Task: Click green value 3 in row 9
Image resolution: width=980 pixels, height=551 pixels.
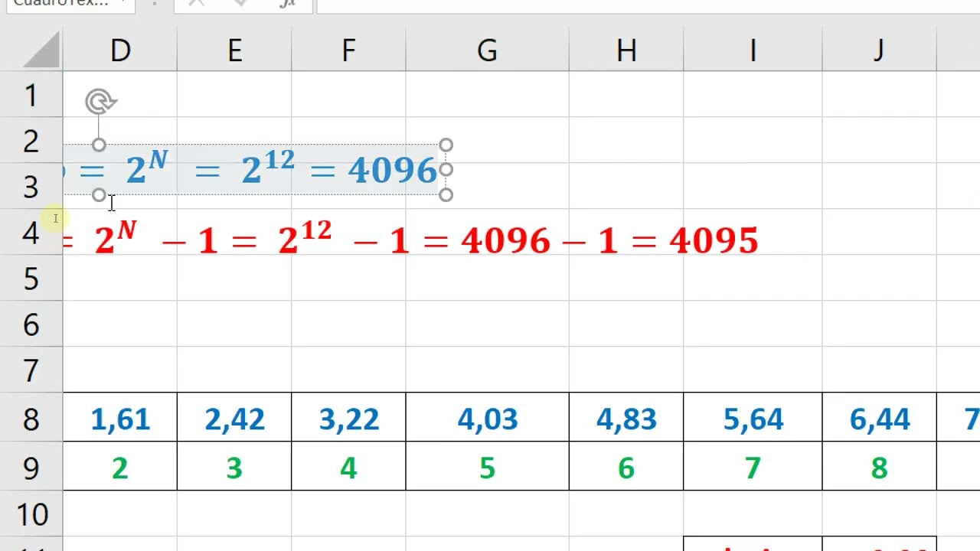Action: pyautogui.click(x=234, y=468)
